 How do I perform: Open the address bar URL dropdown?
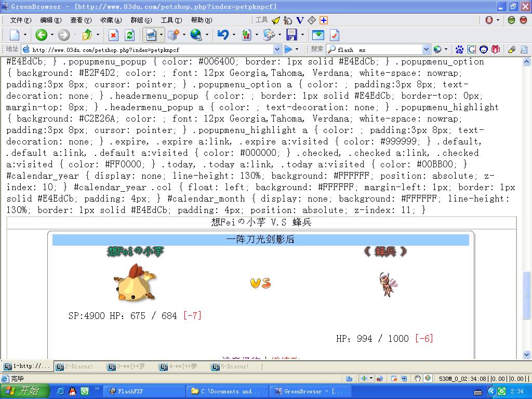pyautogui.click(x=277, y=49)
